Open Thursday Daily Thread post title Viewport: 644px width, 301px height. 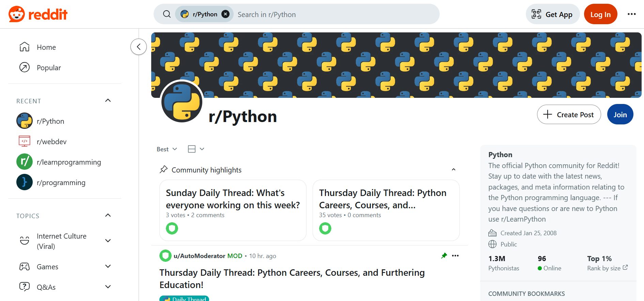tap(292, 279)
